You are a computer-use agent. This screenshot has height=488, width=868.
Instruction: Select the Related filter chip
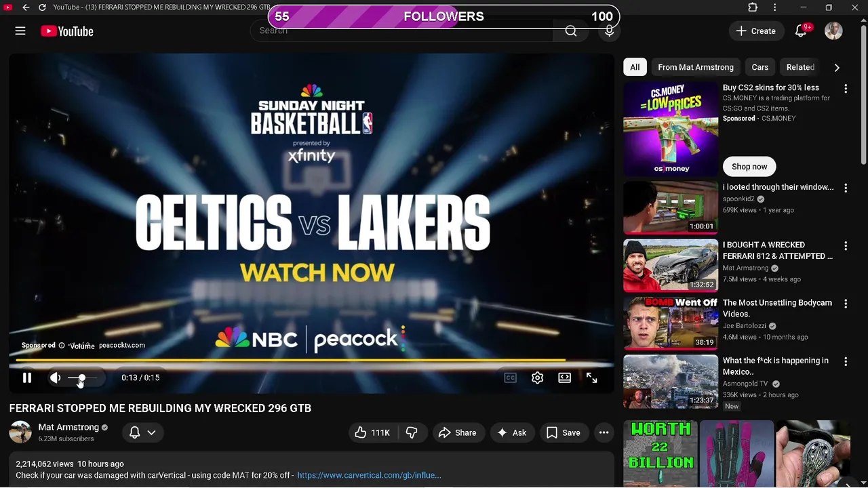[x=800, y=67]
